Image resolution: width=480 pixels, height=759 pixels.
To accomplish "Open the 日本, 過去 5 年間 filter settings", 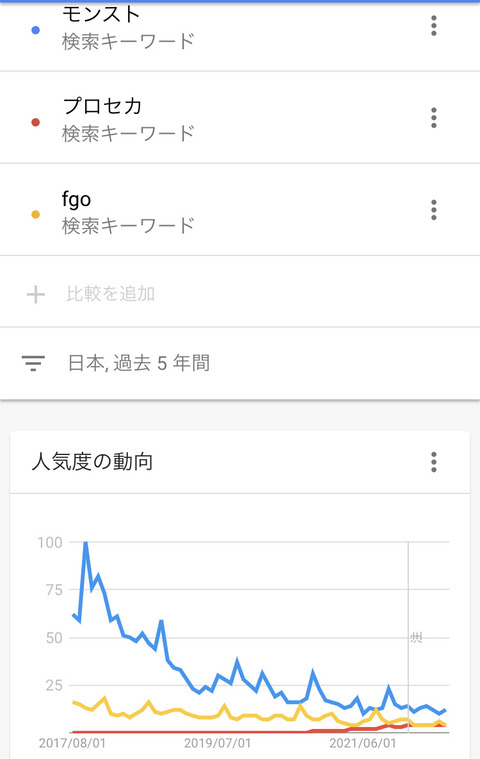I will pos(139,363).
